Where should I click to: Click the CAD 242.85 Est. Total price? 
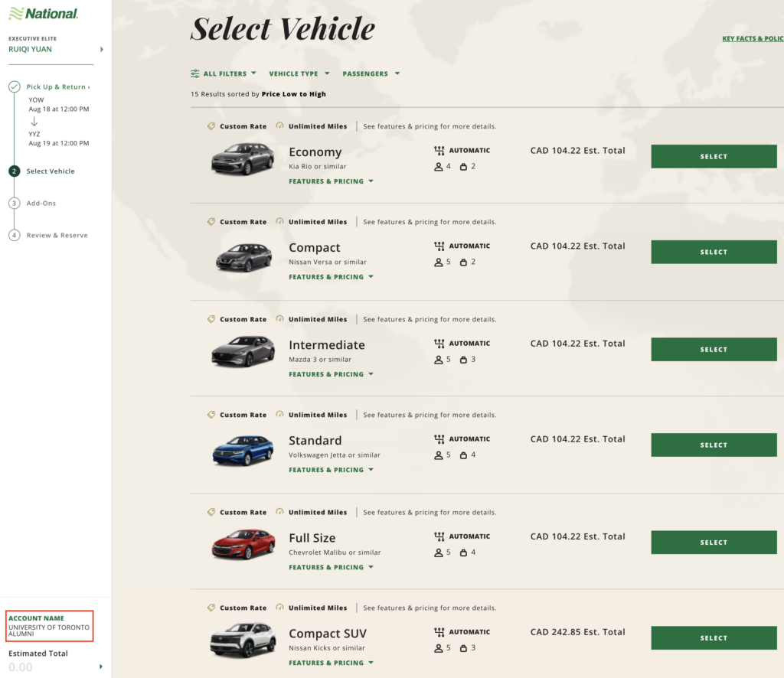click(577, 632)
